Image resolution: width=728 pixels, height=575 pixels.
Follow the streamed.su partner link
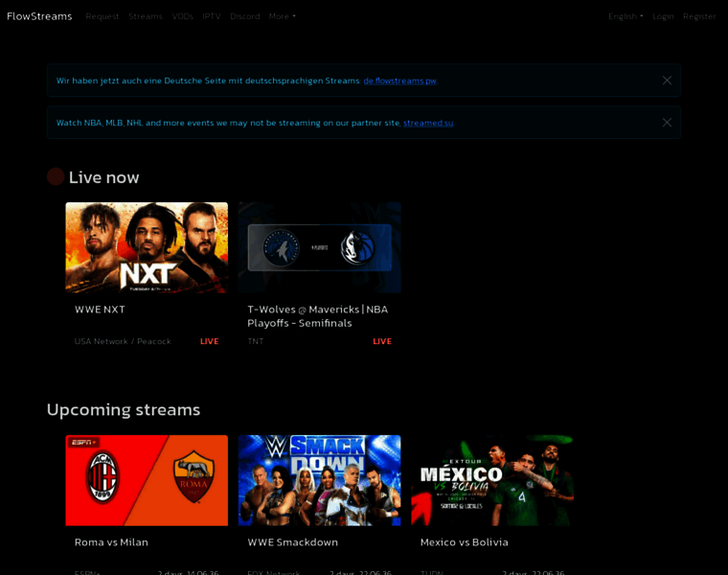428,123
